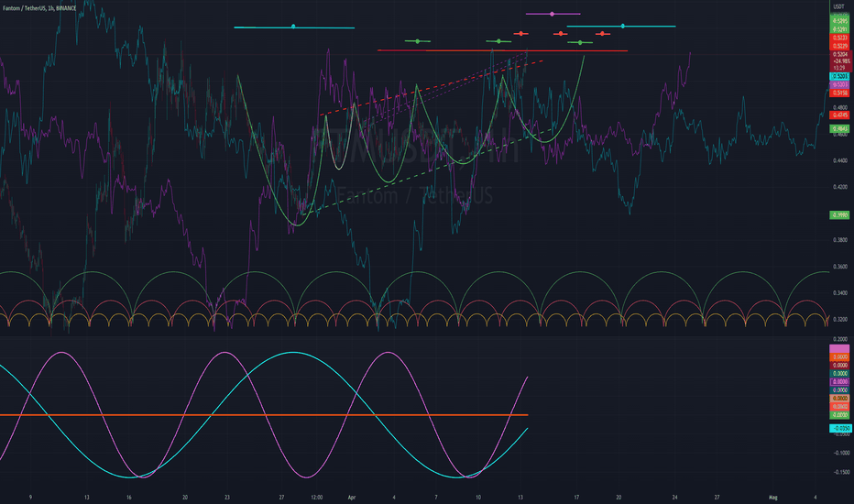
Task: Click the 0.3600 price axis tick
Action: pyautogui.click(x=840, y=267)
